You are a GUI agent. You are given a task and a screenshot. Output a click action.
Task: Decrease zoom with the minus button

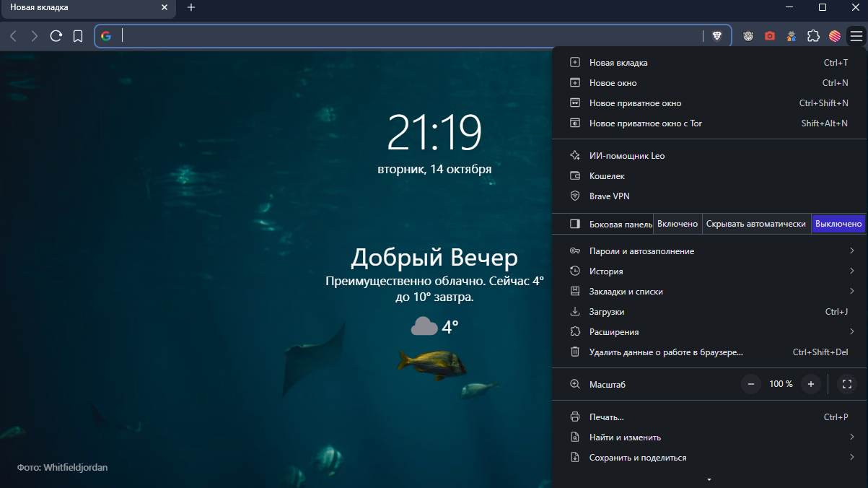tap(750, 384)
